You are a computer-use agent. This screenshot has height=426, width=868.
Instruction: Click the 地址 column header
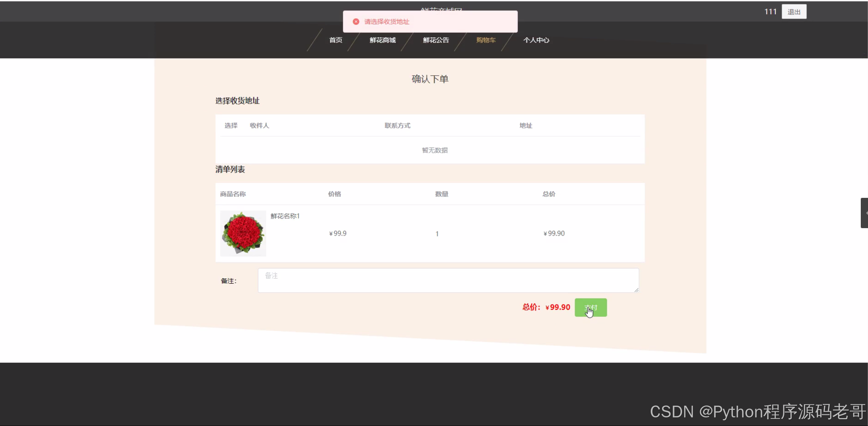tap(526, 126)
